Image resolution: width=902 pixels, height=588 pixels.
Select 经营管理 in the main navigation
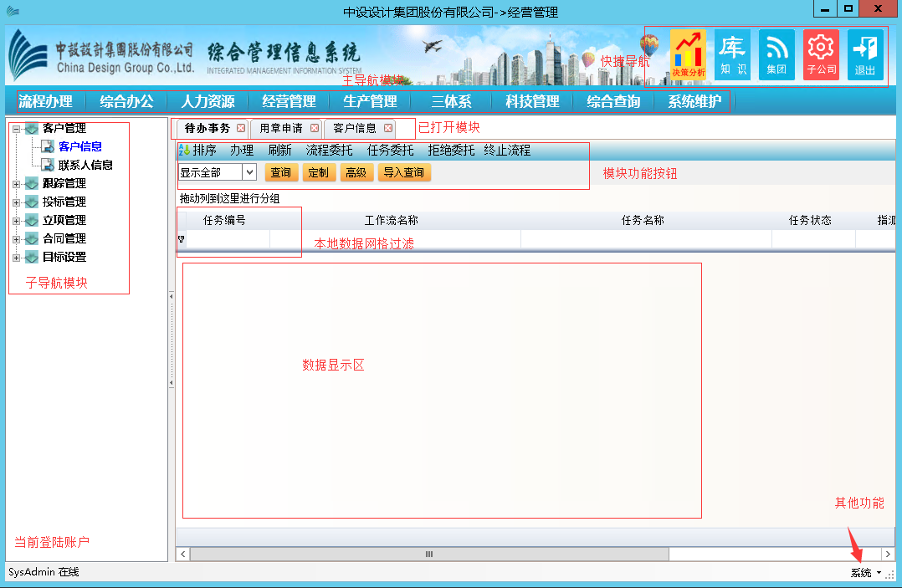click(289, 102)
